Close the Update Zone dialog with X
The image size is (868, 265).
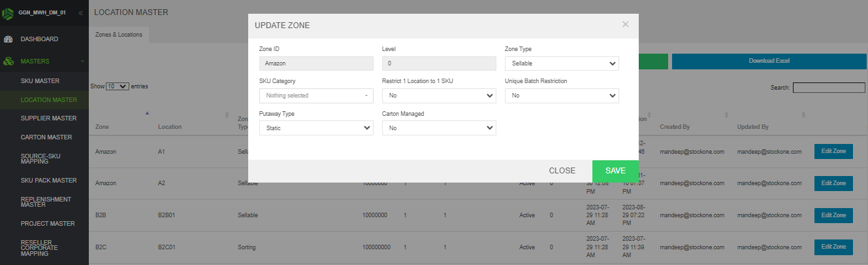[625, 24]
